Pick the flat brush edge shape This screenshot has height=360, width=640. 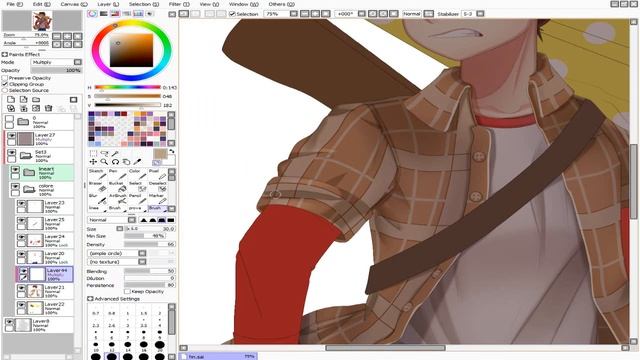[x=171, y=220]
